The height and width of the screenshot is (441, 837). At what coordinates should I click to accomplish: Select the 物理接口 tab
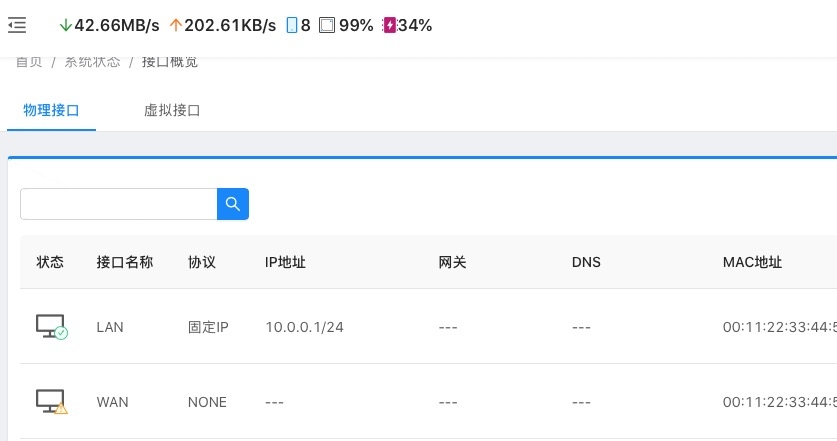point(51,110)
